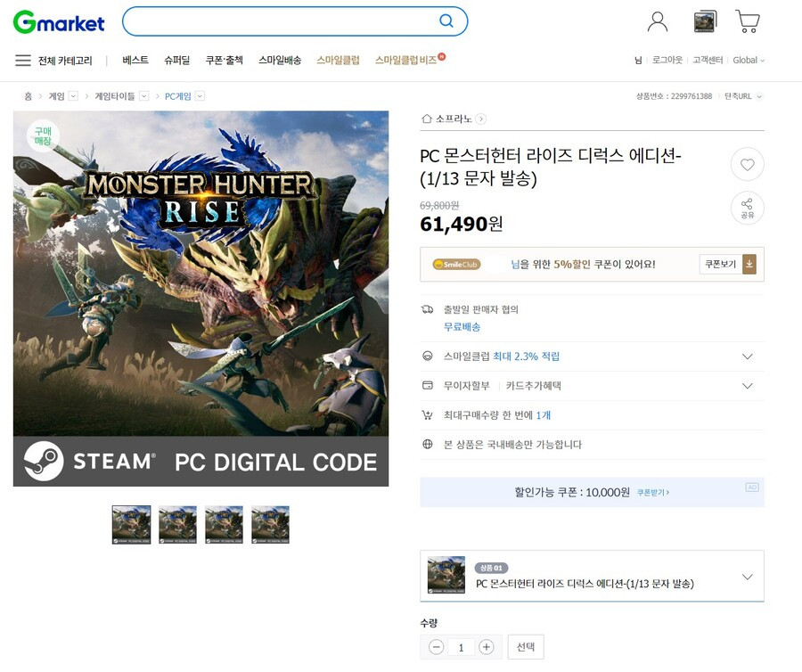Click the AD label icon in coupon banner
802x672 pixels.
(752, 488)
